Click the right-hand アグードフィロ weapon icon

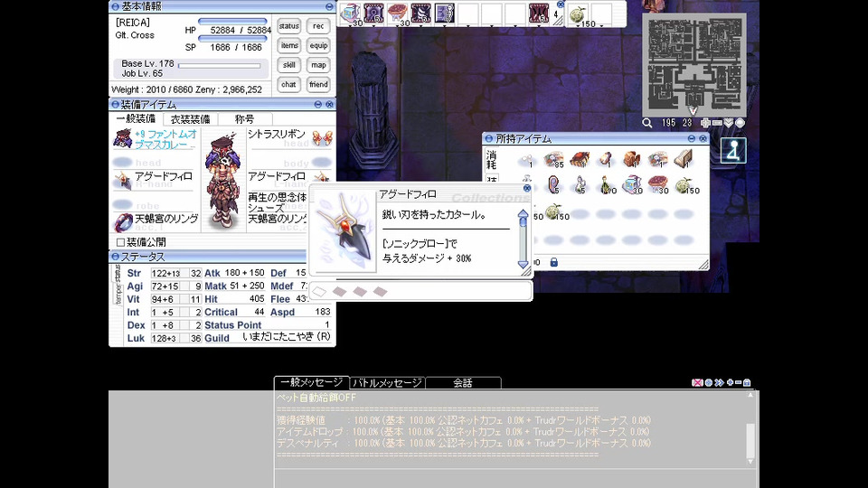(x=122, y=181)
